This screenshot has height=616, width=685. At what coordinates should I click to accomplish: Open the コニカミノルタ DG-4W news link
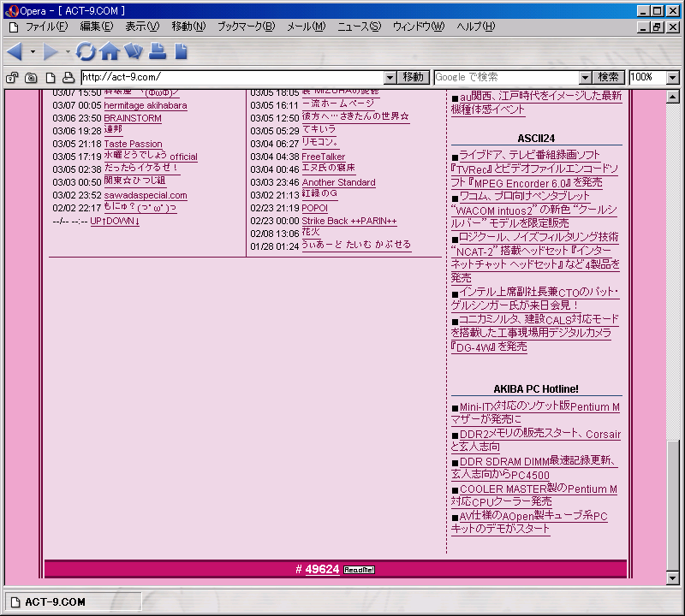click(x=535, y=333)
